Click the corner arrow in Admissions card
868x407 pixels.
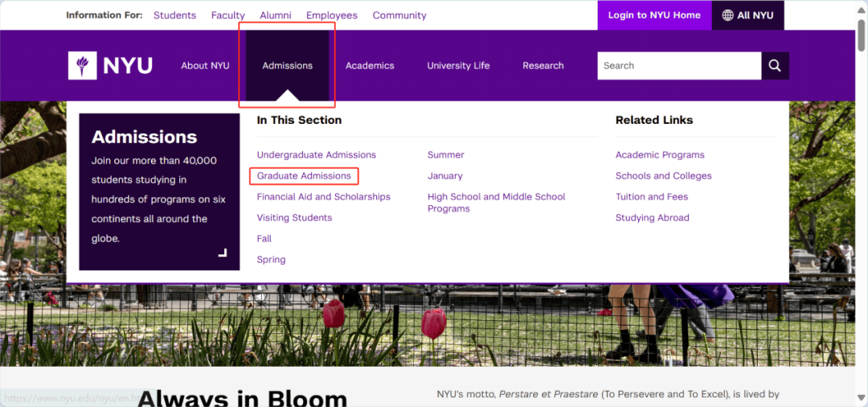223,253
